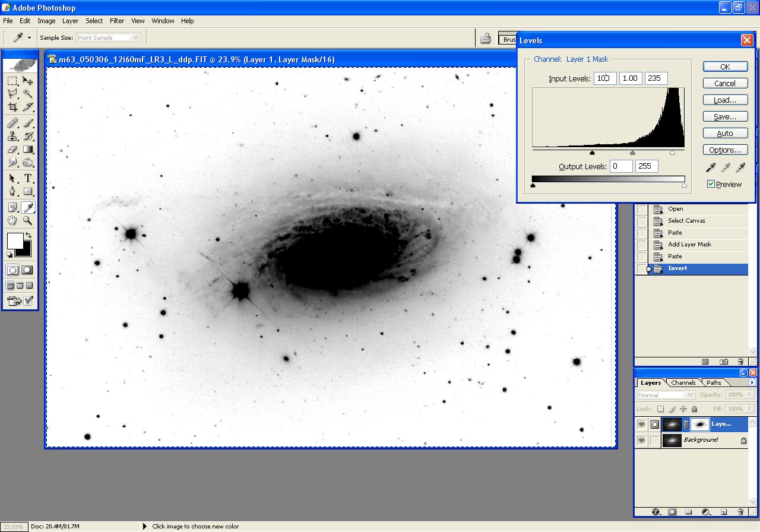Activate the Zoom magnifier tool
The width and height of the screenshot is (760, 532).
(27, 220)
